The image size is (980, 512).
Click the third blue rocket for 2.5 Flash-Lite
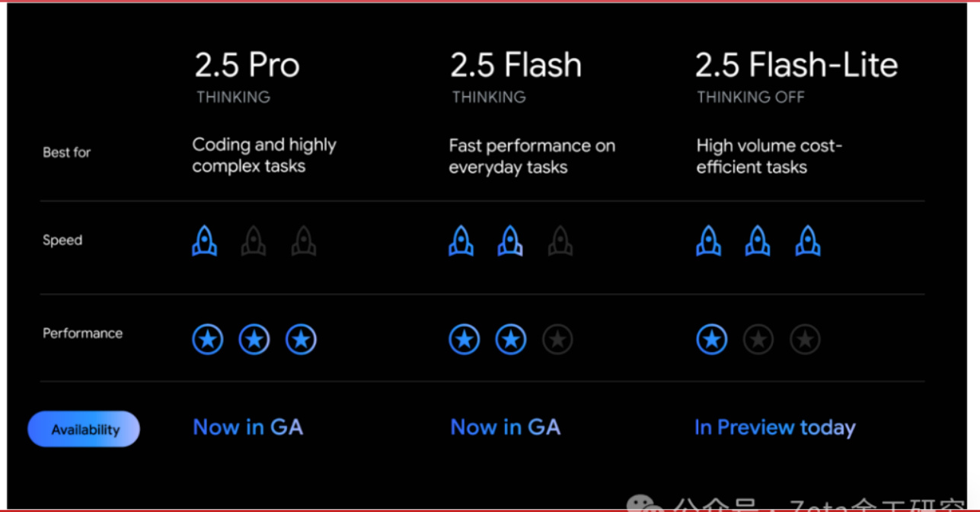(x=807, y=241)
